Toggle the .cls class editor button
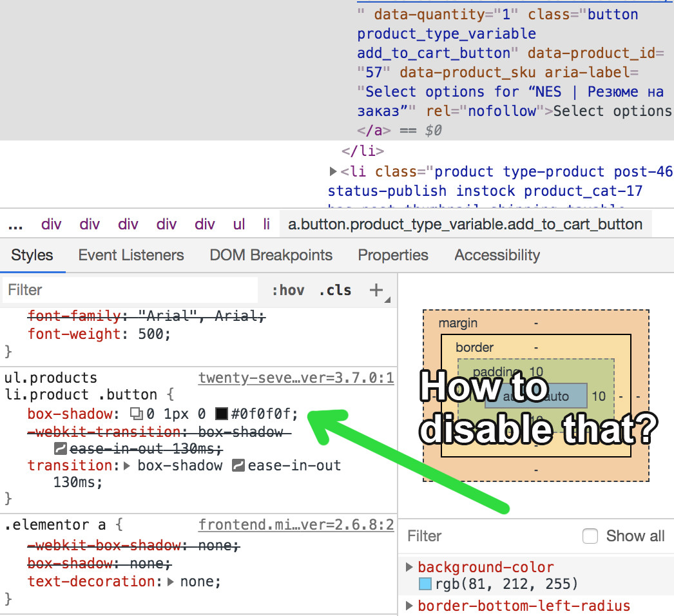This screenshot has height=616, width=674. pos(335,290)
